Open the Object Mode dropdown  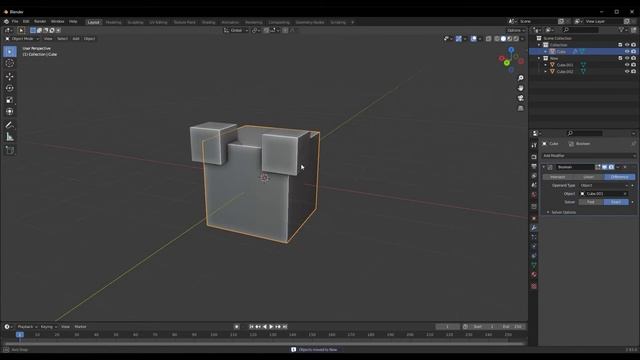click(22, 39)
